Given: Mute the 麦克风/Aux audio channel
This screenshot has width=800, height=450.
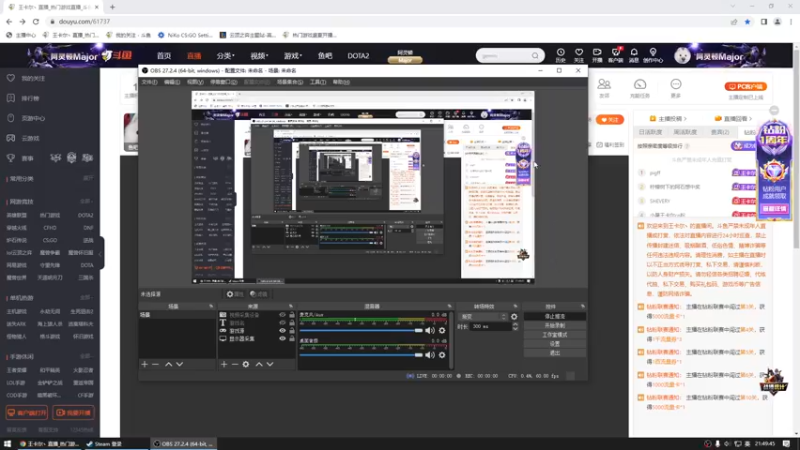Looking at the screenshot, I should [430, 331].
